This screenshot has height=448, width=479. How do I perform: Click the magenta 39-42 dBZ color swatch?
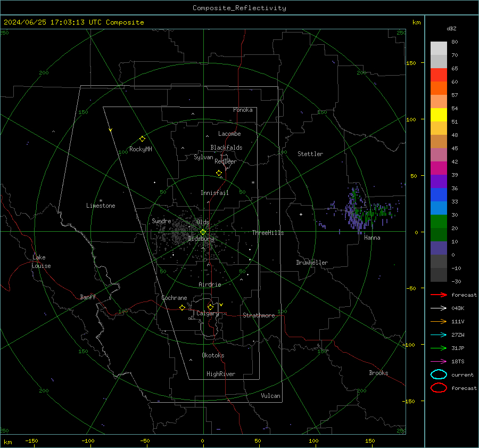[x=439, y=168]
